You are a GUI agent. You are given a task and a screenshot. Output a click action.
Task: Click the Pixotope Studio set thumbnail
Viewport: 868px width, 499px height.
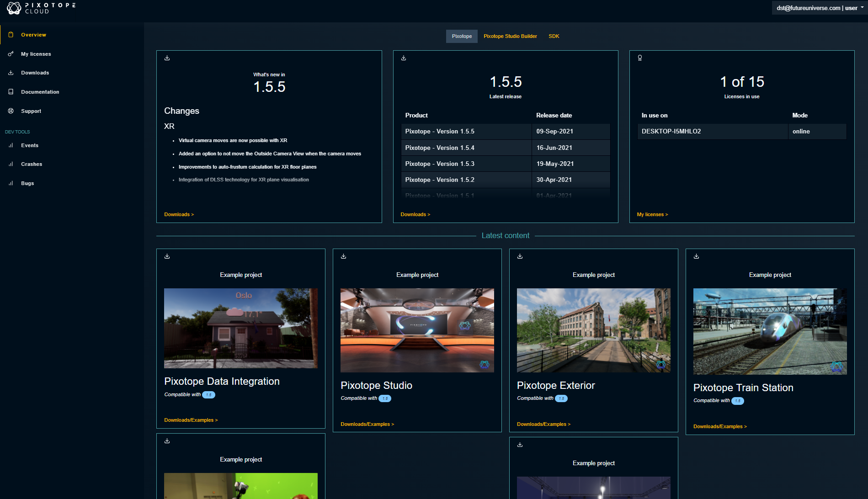point(417,330)
